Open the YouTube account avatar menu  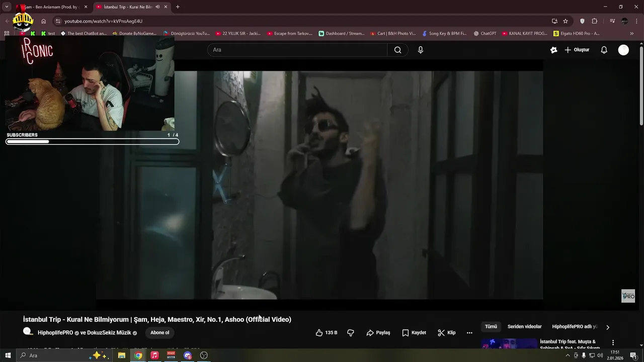[623, 50]
